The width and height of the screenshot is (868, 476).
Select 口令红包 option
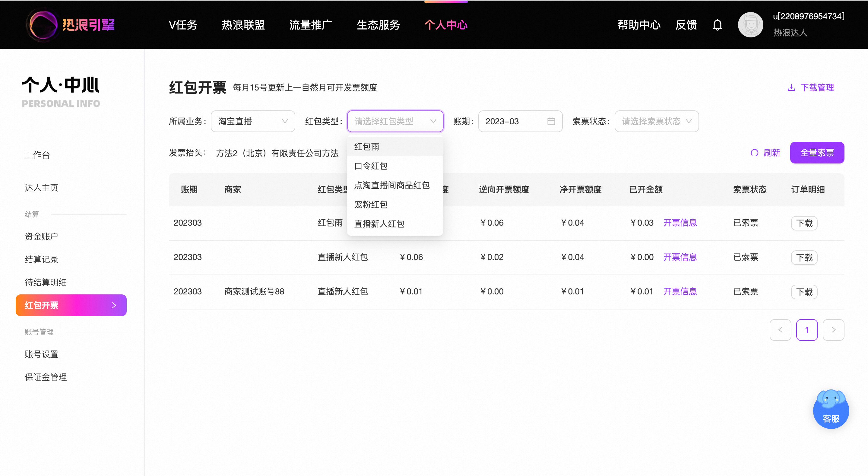tap(395, 166)
